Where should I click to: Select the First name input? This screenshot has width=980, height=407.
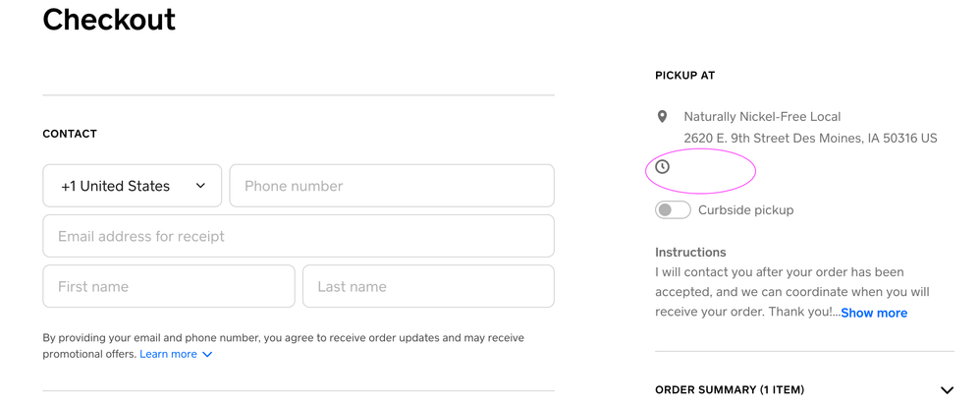pos(168,286)
